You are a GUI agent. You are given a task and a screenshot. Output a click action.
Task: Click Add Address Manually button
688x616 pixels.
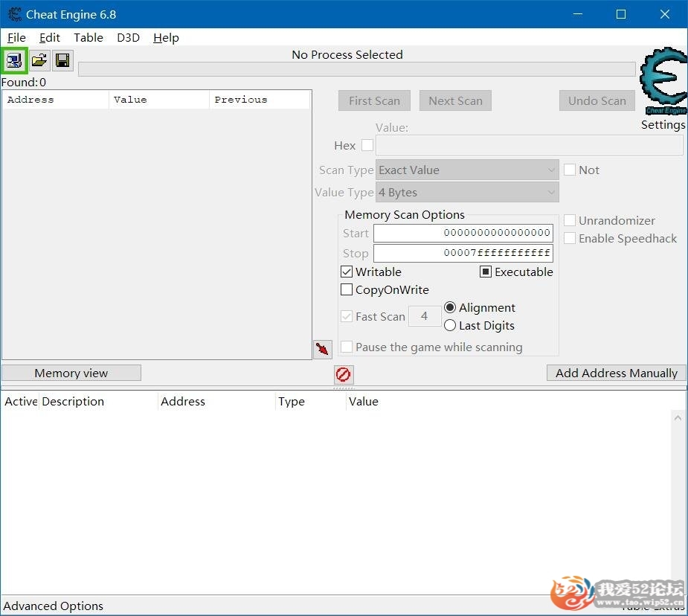click(x=617, y=373)
